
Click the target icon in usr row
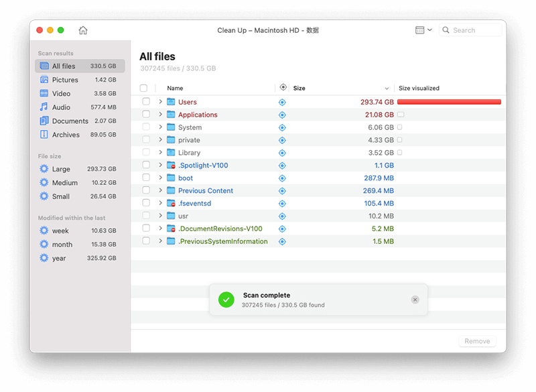point(282,216)
